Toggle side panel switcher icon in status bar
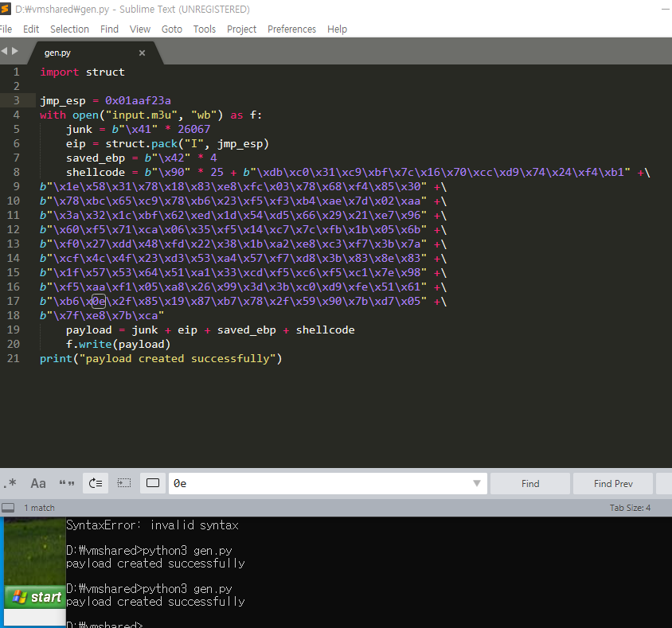 (x=8, y=508)
